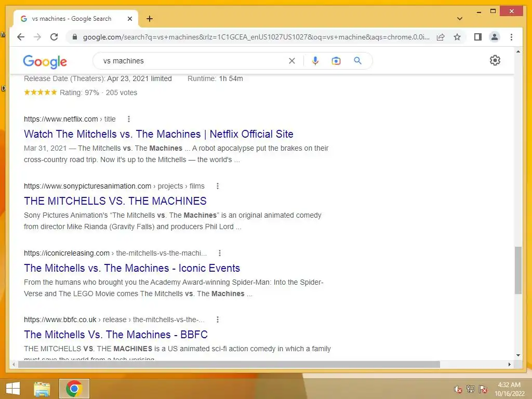
Task: Share this page icon in address bar
Action: [x=441, y=37]
